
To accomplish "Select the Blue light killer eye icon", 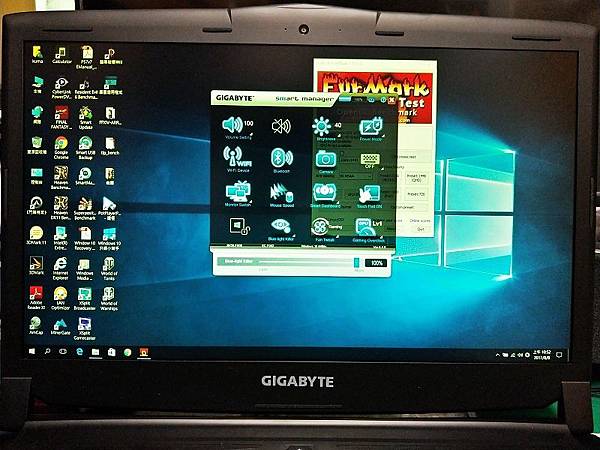I will [282, 229].
